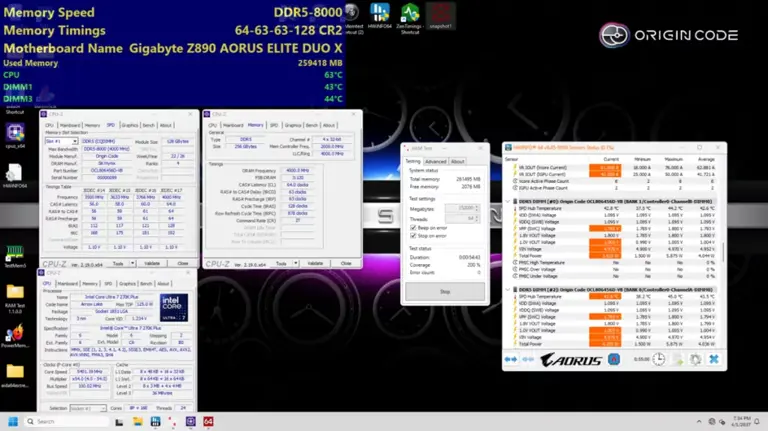This screenshot has height=431, width=768.
Task: Click the Threads spinner in RAM Test
Action: point(477,218)
